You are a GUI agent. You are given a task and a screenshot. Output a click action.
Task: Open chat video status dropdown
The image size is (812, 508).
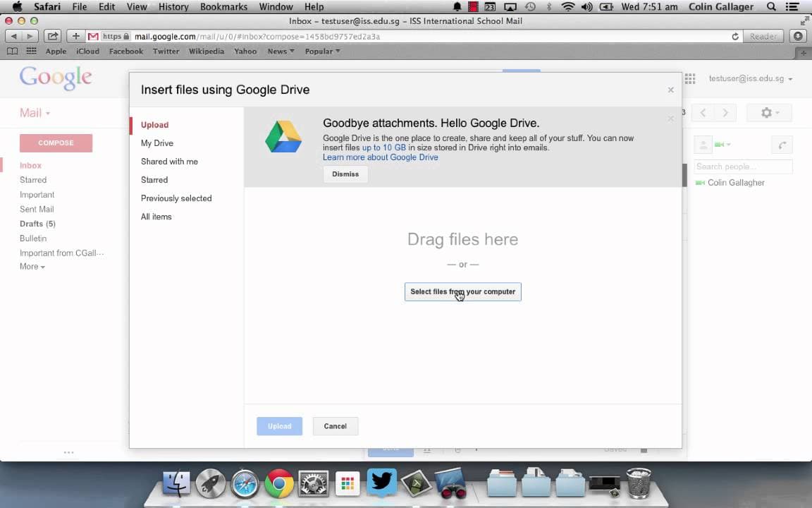pos(722,145)
